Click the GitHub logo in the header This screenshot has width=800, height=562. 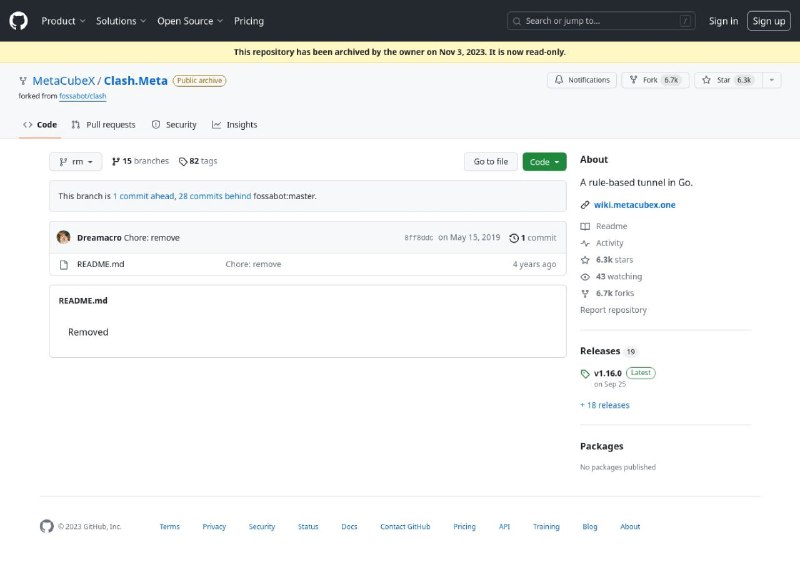(18, 21)
